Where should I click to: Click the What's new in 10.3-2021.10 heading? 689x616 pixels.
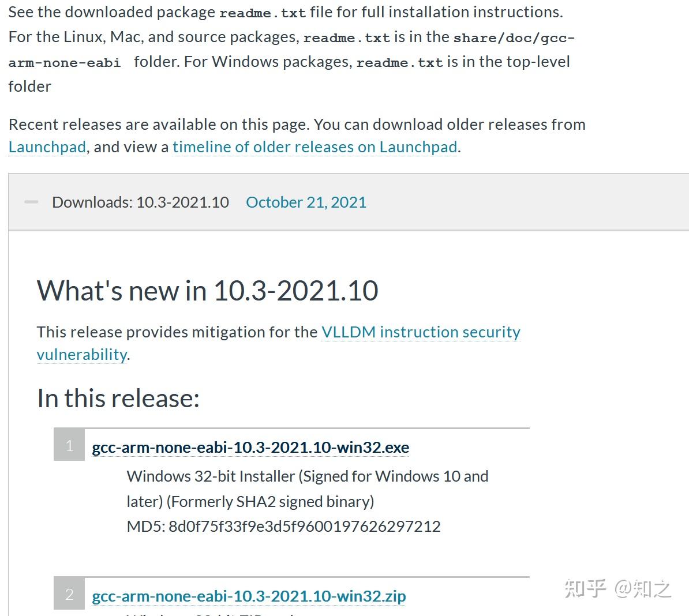coord(208,290)
